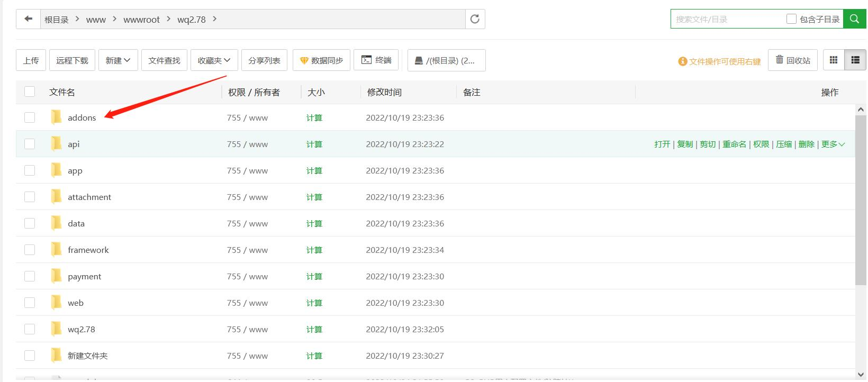Open the terminal (终端) tool

click(376, 60)
